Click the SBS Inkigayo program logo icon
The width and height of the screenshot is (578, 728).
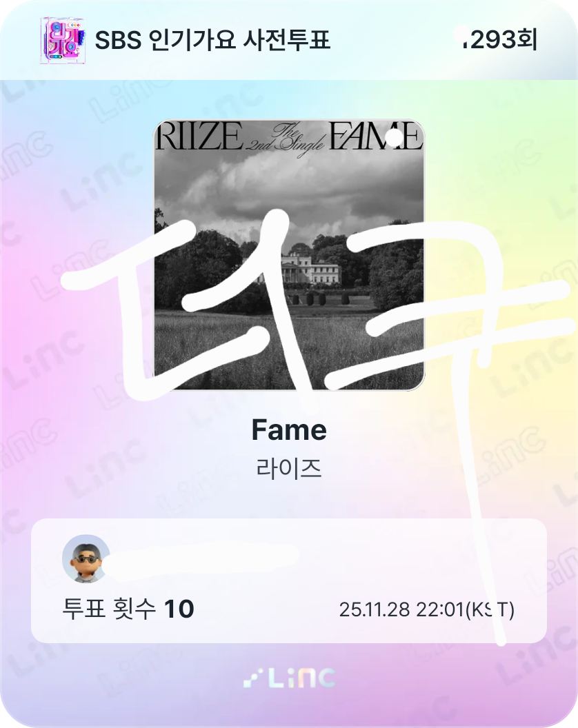tap(63, 41)
